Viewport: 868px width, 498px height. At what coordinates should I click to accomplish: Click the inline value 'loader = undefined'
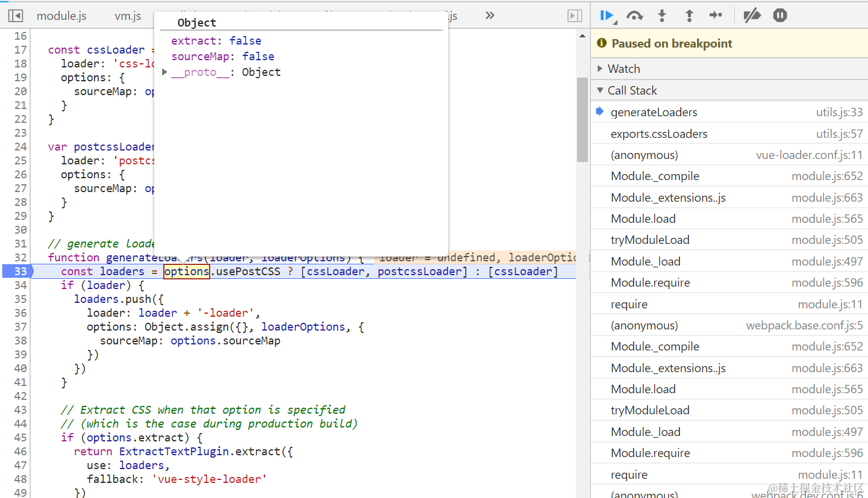tap(438, 258)
